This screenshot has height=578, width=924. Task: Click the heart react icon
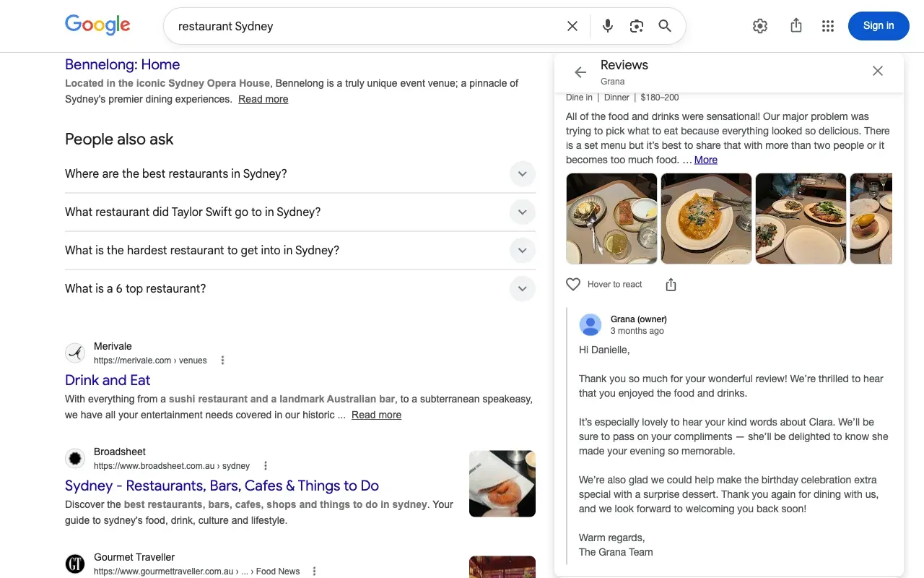click(x=573, y=285)
